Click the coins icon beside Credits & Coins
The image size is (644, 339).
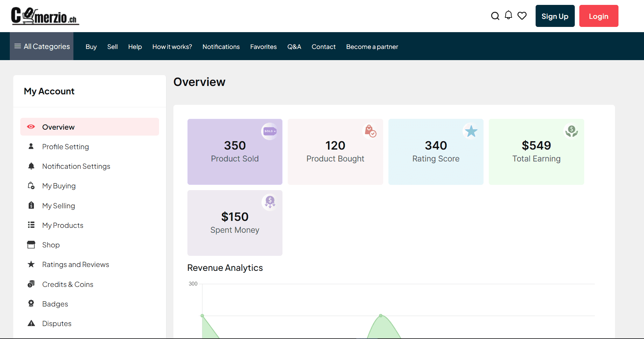31,284
